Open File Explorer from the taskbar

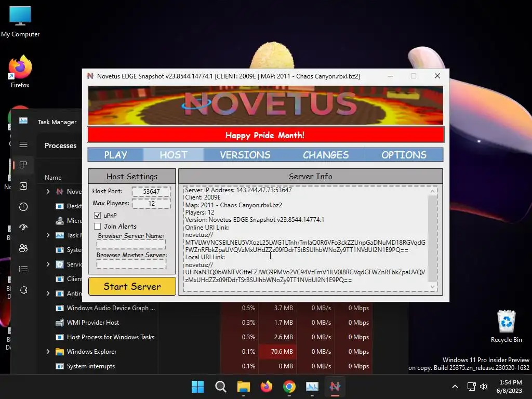point(243,387)
